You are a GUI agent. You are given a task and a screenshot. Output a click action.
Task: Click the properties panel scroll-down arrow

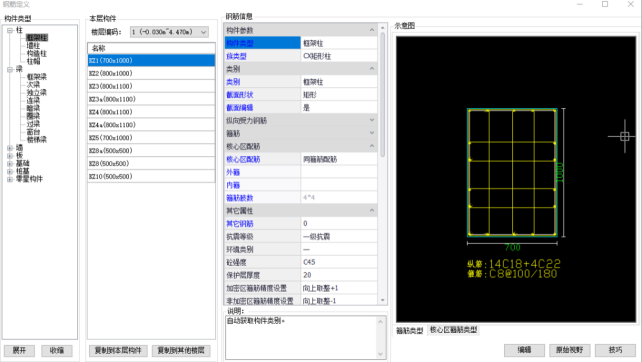tap(383, 300)
